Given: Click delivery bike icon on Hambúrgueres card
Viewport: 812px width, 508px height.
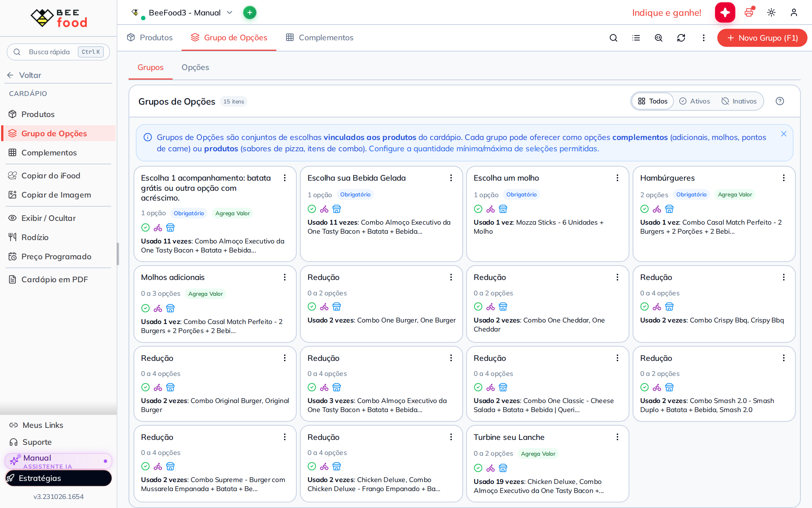Looking at the screenshot, I should (x=657, y=209).
